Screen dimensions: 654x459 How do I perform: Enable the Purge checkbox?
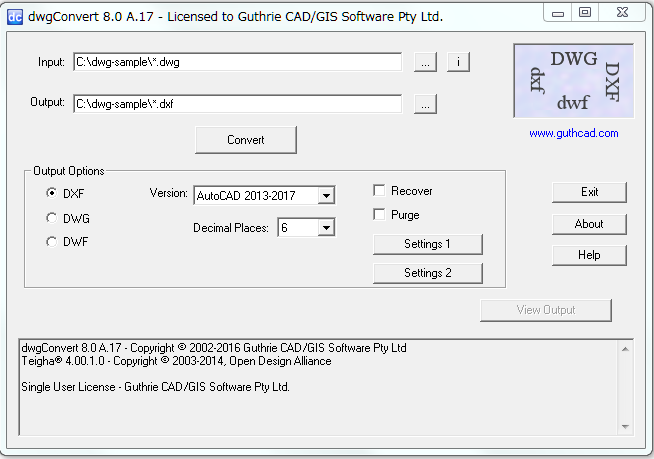coord(379,214)
